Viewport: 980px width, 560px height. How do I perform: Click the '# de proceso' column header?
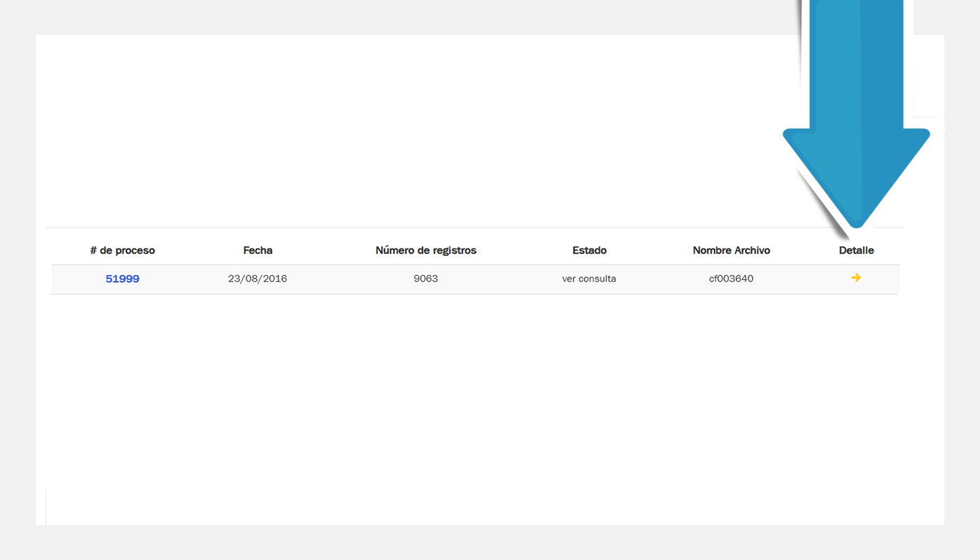pyautogui.click(x=122, y=251)
